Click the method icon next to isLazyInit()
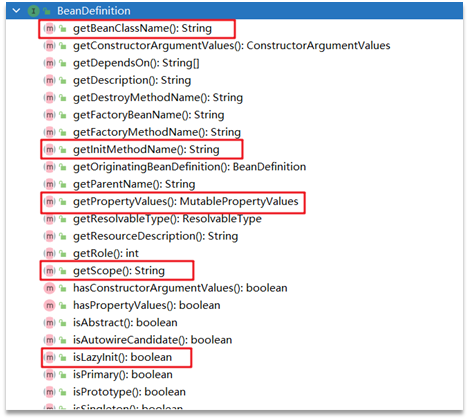Image resolution: width=469 pixels, height=420 pixels. [49, 358]
